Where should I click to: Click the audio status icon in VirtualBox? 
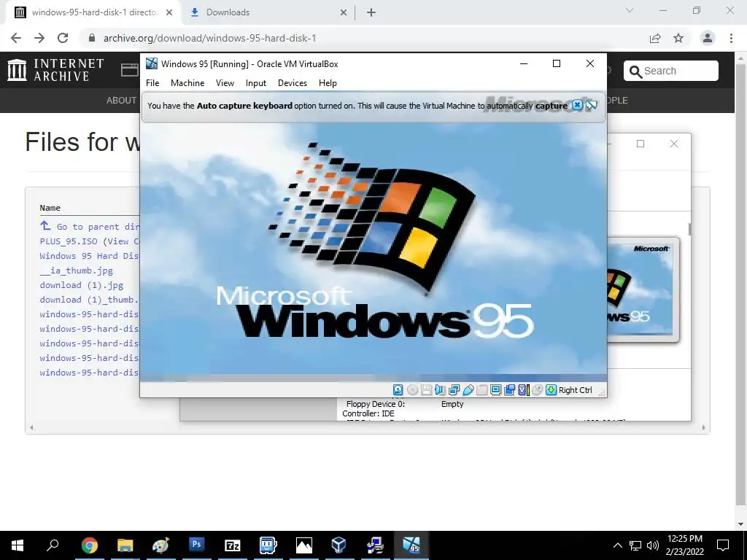point(440,390)
